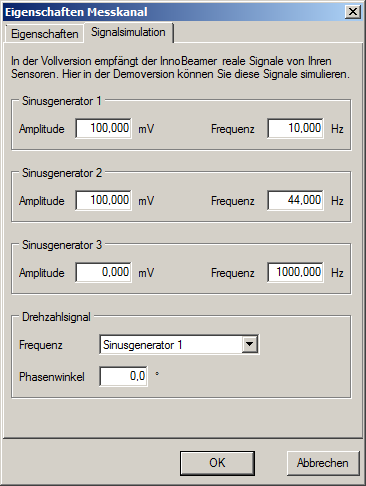This screenshot has width=366, height=486.
Task: Click Sinusgenerator 3 Frequenz field showing 1000,000
Action: point(295,272)
